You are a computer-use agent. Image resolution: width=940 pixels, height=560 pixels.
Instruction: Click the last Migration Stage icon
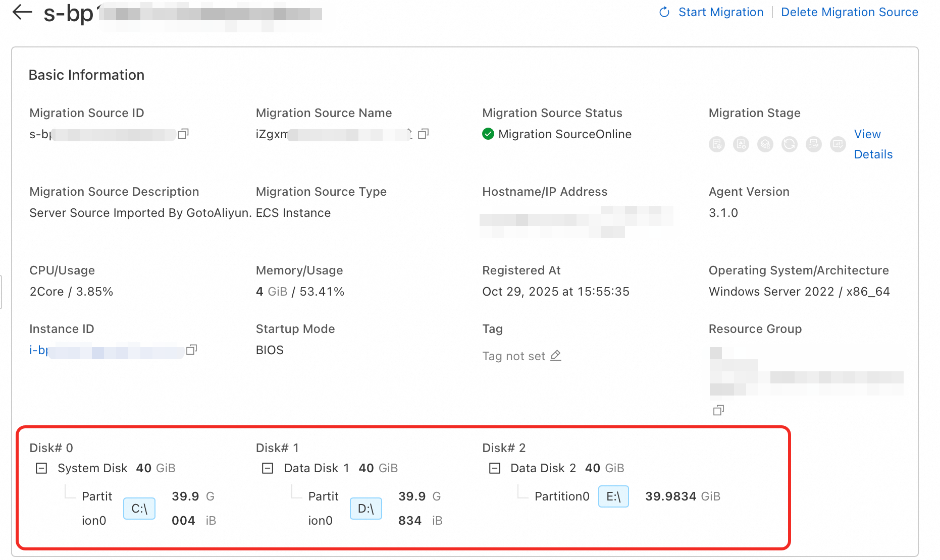coord(838,144)
